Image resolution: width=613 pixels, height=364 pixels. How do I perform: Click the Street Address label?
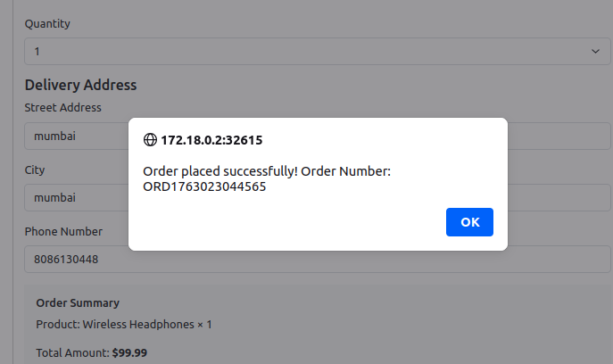[62, 108]
